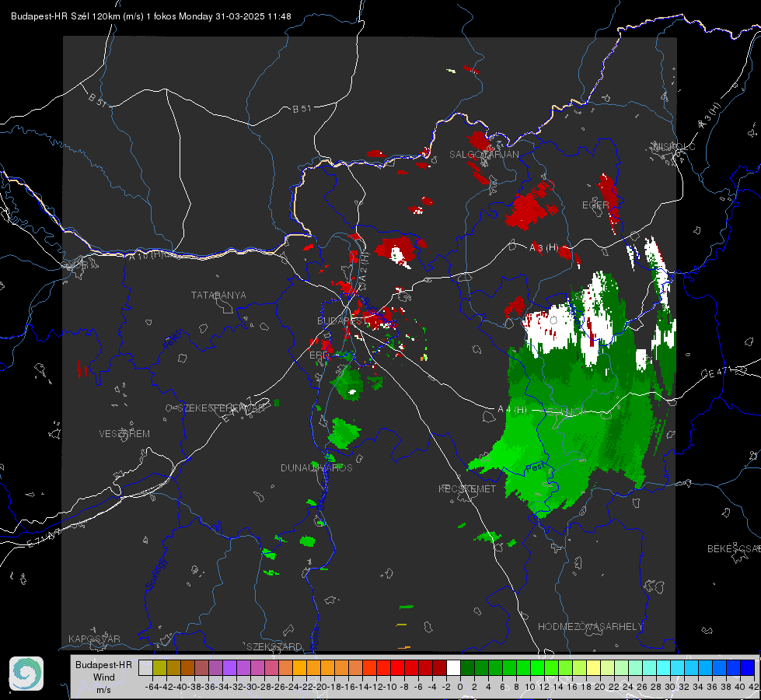Click the legend value 0
Screen dimensions: 761x700
click(x=460, y=687)
